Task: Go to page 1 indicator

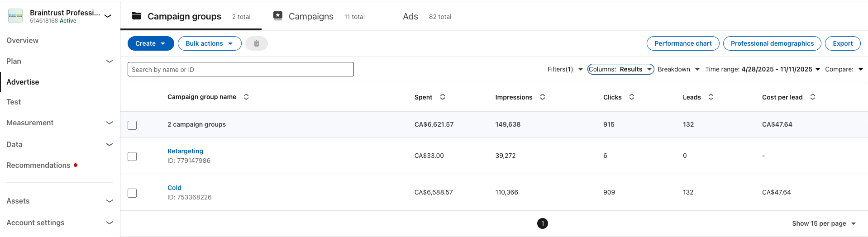Action: click(542, 223)
